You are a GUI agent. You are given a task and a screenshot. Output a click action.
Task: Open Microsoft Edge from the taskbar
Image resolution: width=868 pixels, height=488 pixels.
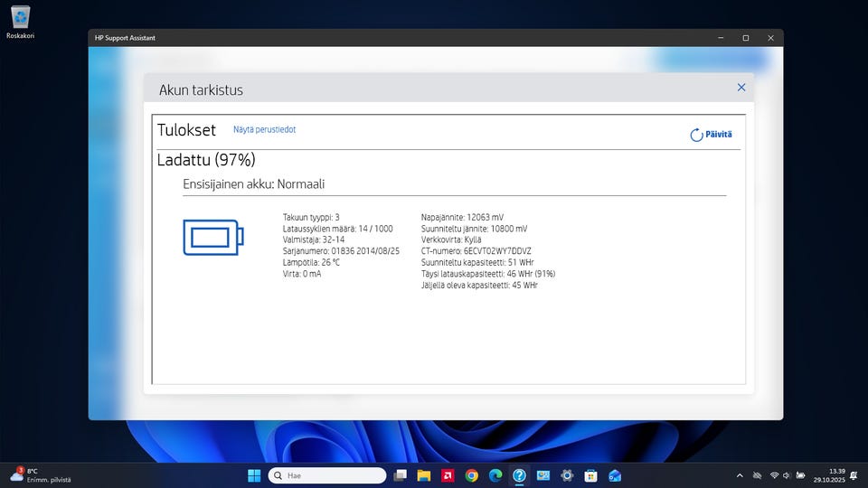tap(495, 475)
